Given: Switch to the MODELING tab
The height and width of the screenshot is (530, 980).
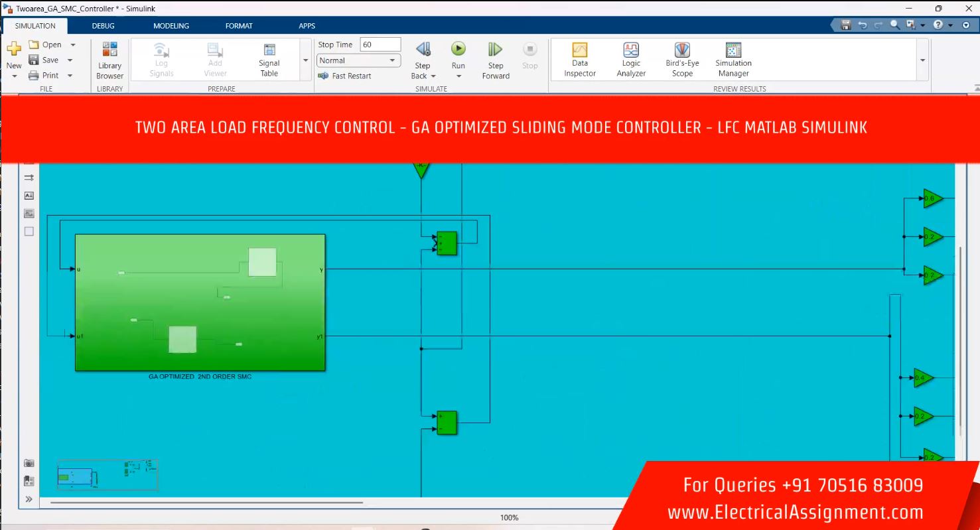Looking at the screenshot, I should pyautogui.click(x=171, y=26).
